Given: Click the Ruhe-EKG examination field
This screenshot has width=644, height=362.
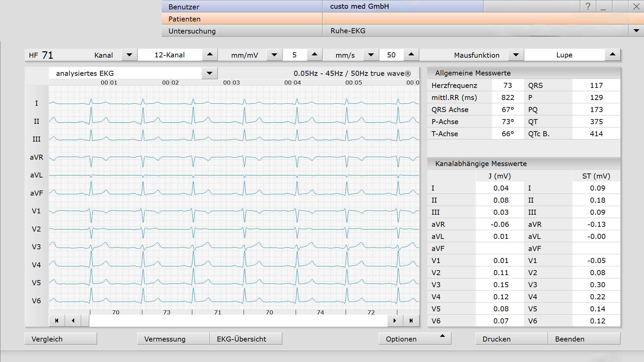Looking at the screenshot, I should pyautogui.click(x=475, y=31).
